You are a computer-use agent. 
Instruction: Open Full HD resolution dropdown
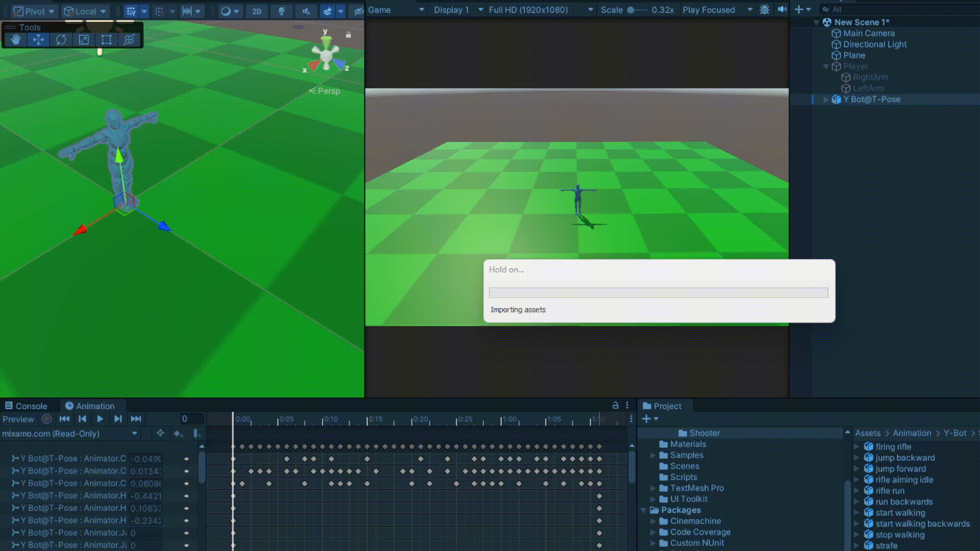pyautogui.click(x=541, y=10)
